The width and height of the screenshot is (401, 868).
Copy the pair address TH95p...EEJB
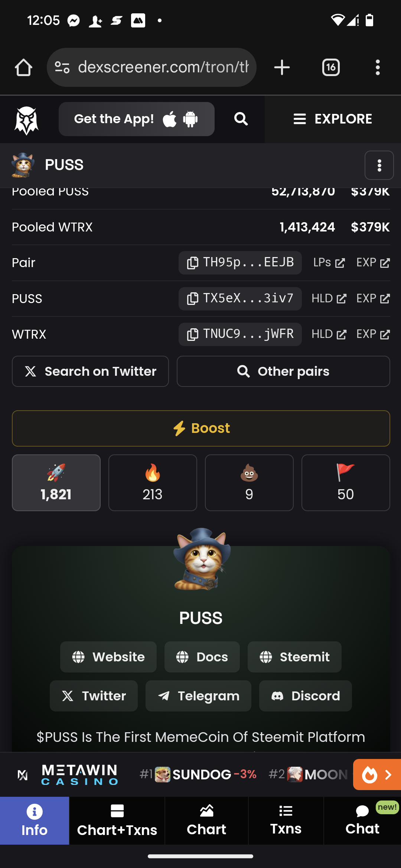click(240, 263)
